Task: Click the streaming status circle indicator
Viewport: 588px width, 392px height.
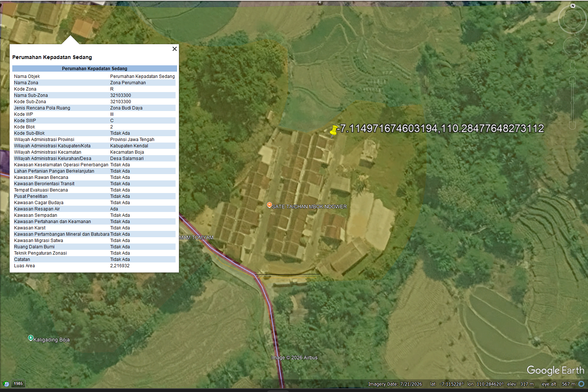Action: (x=581, y=384)
